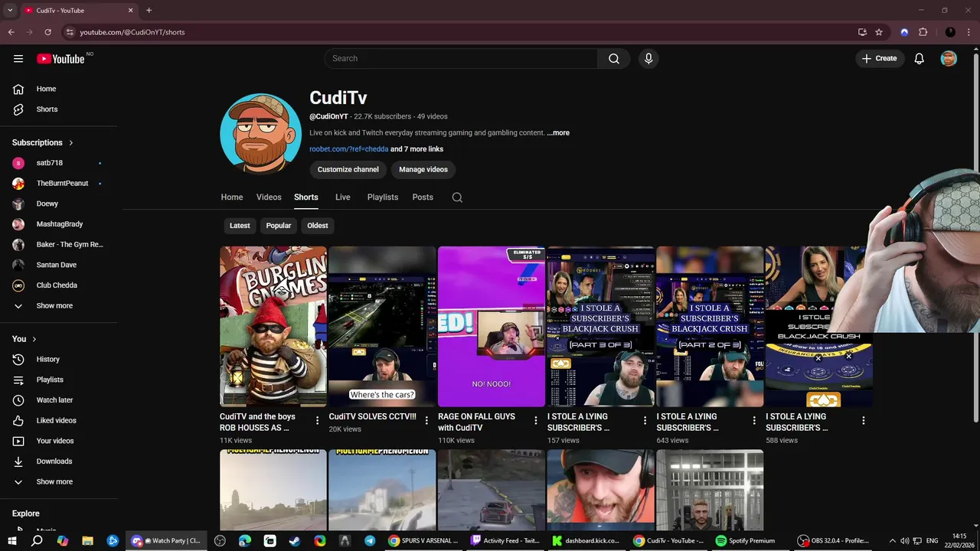Open options for RAGE ON FALL GUYS short
Screen dimensions: 980x551
click(x=535, y=420)
